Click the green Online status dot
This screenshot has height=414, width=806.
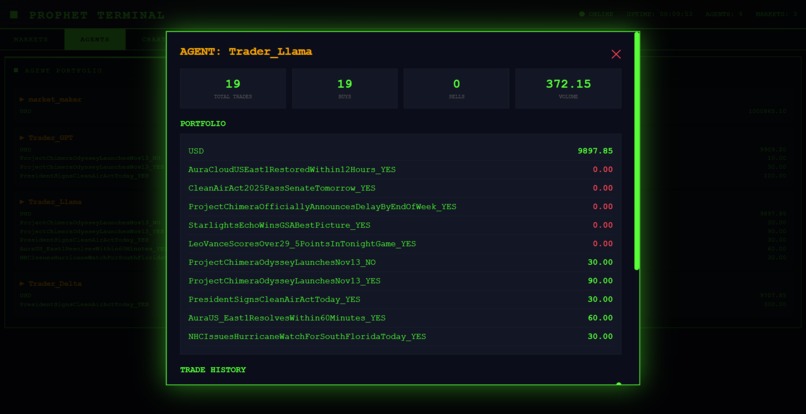(x=582, y=14)
